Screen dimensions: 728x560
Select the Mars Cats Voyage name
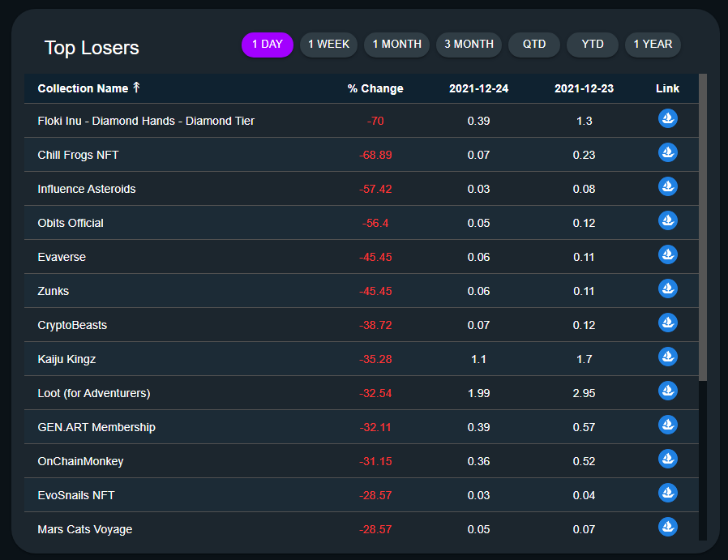click(x=85, y=529)
